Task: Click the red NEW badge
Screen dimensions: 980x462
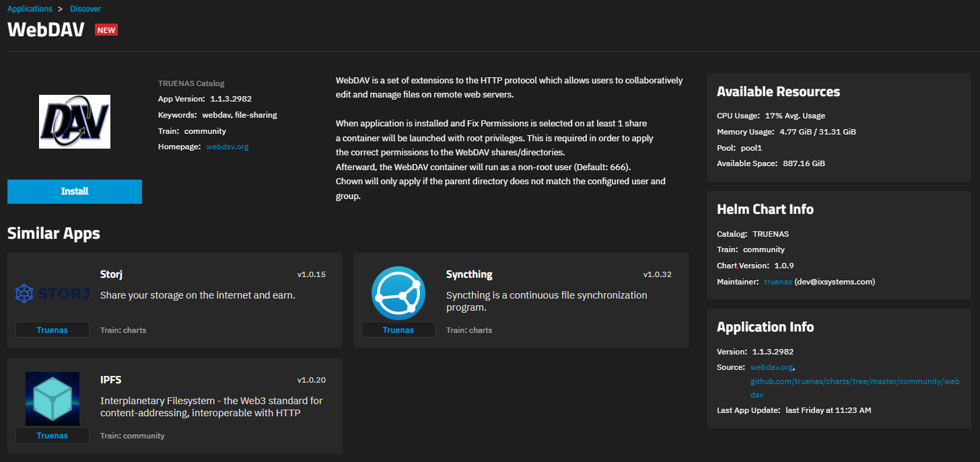Action: point(106,30)
